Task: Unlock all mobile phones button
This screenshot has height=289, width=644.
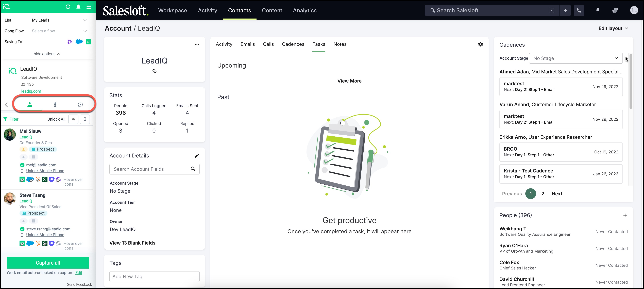Action: coord(85,119)
